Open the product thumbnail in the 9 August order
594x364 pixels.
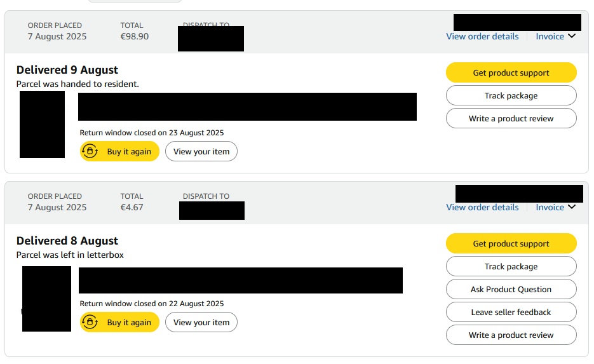pos(42,125)
